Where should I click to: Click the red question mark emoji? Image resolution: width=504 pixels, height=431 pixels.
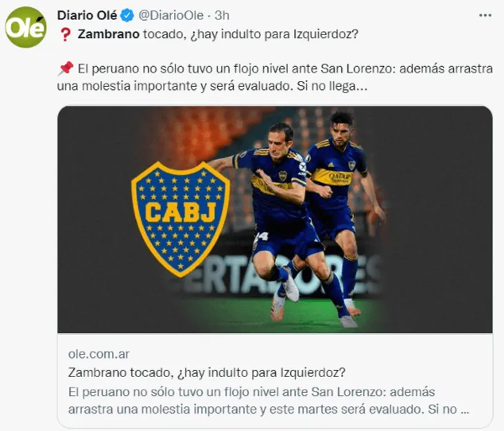pos(66,35)
